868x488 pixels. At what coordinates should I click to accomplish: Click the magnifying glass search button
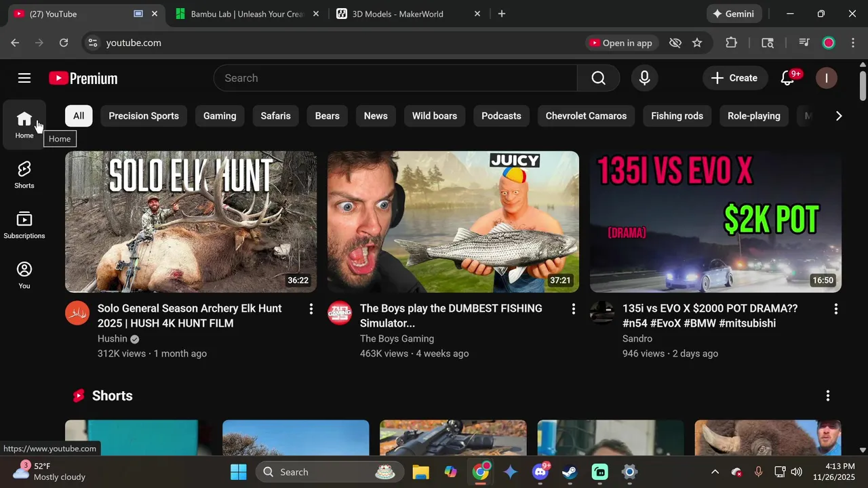(x=598, y=78)
